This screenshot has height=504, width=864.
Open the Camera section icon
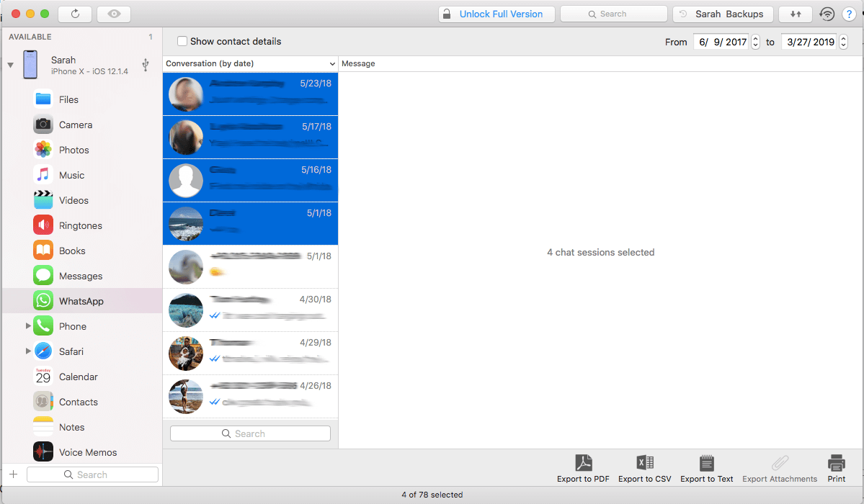coord(43,125)
